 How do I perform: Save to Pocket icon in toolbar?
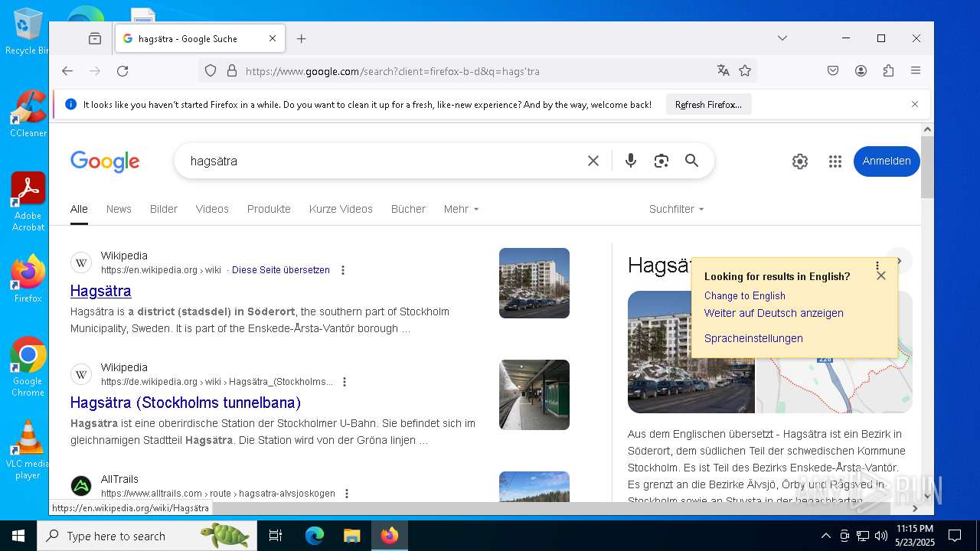(833, 71)
